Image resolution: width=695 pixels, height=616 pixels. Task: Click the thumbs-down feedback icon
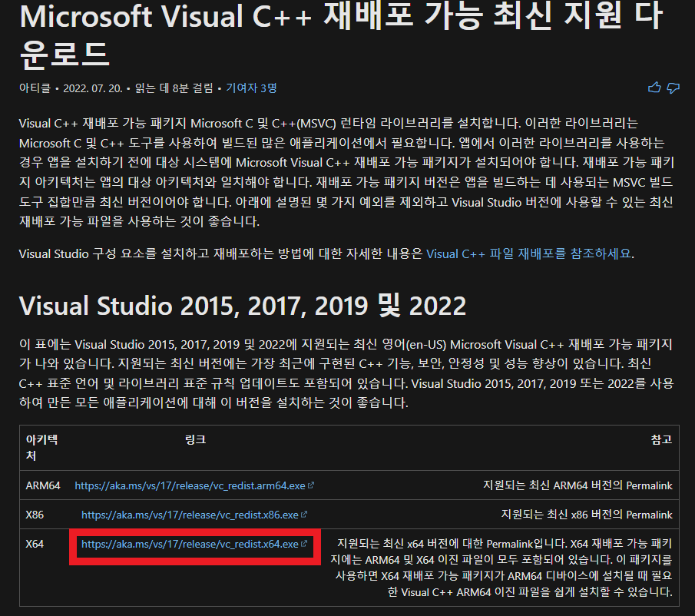point(673,88)
